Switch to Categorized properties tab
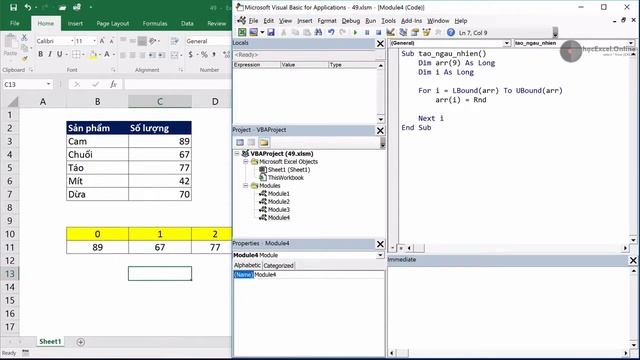 [278, 265]
